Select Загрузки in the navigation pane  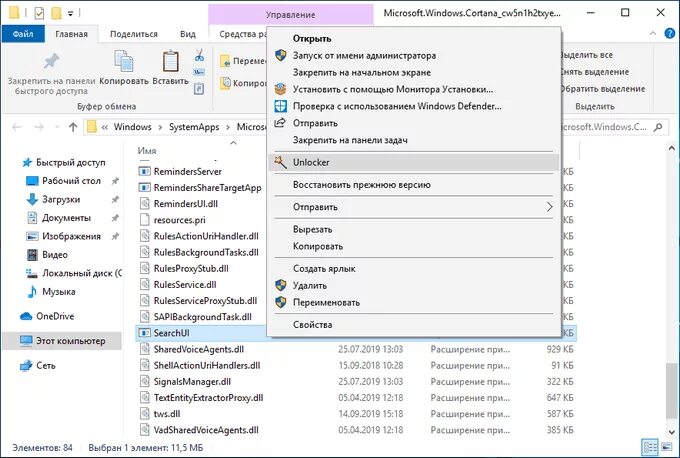(x=61, y=200)
